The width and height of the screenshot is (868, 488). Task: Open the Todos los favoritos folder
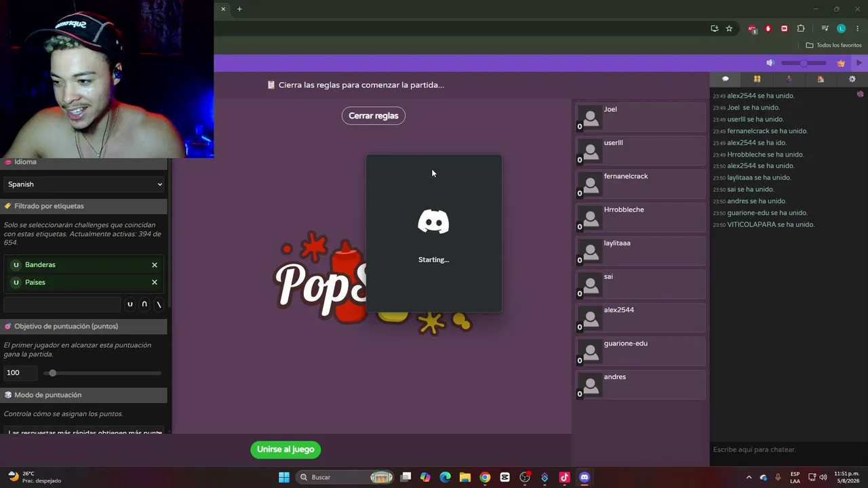coord(834,45)
